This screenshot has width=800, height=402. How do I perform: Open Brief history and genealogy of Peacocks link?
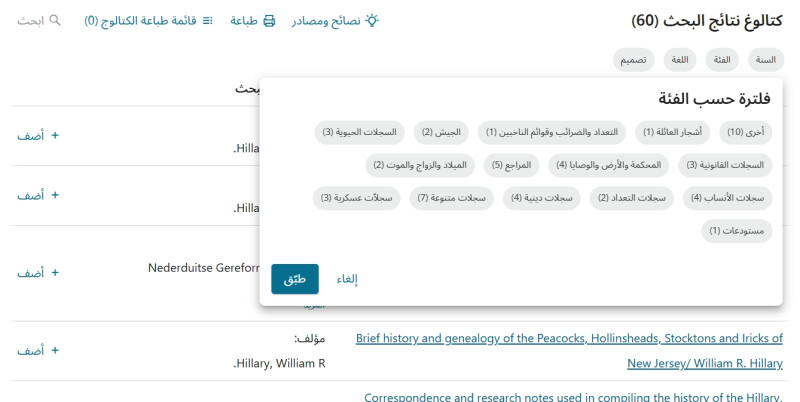pyautogui.click(x=569, y=350)
